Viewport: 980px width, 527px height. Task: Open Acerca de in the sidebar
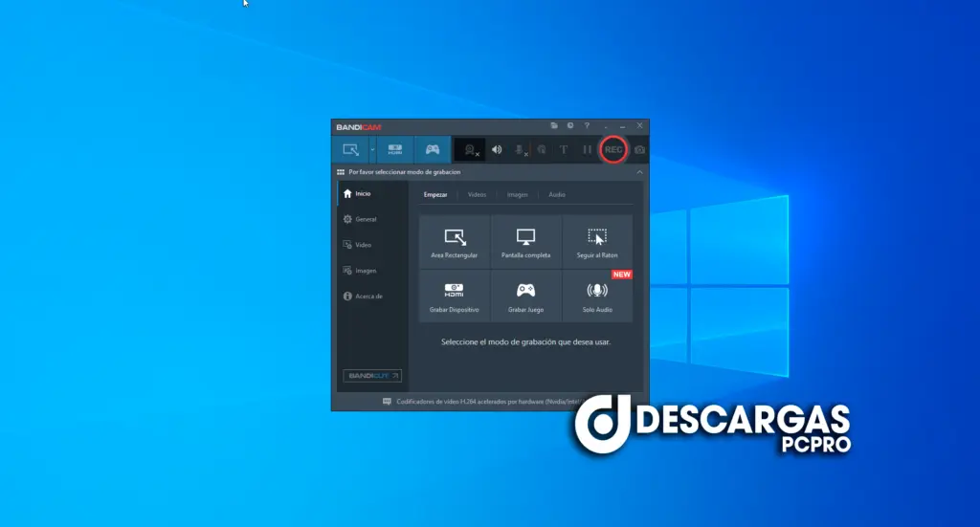click(x=372, y=296)
